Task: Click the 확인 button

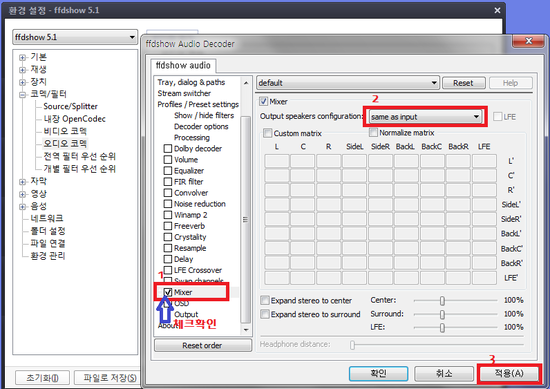Action: coord(378,373)
